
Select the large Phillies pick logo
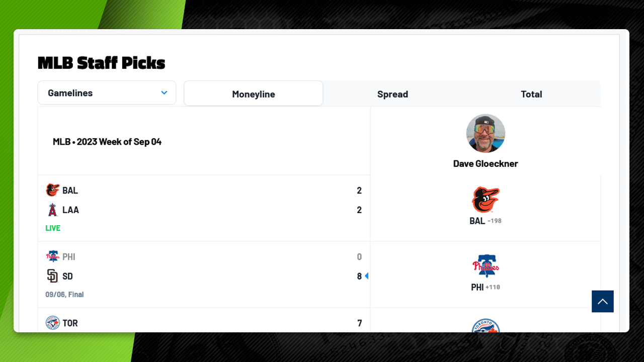click(486, 266)
